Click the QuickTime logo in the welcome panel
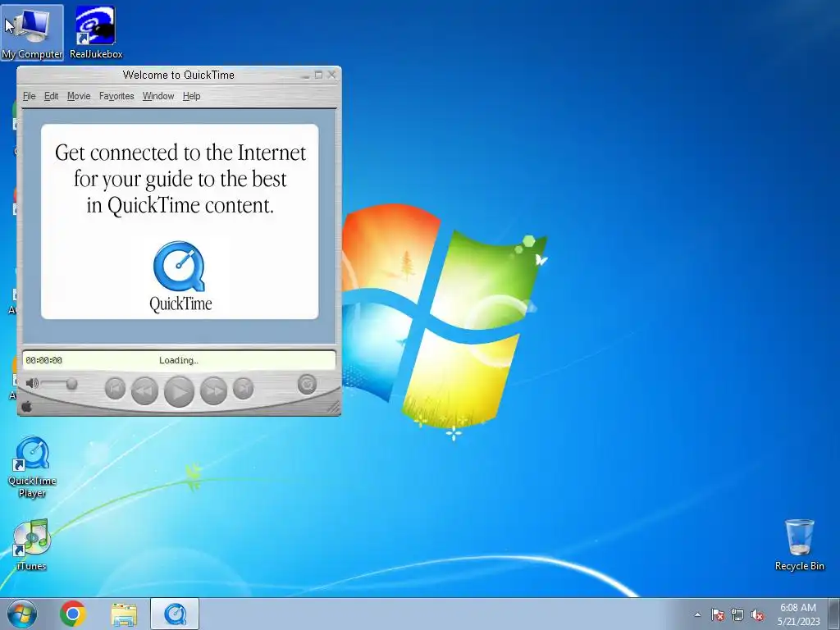This screenshot has height=630, width=840. tap(180, 267)
